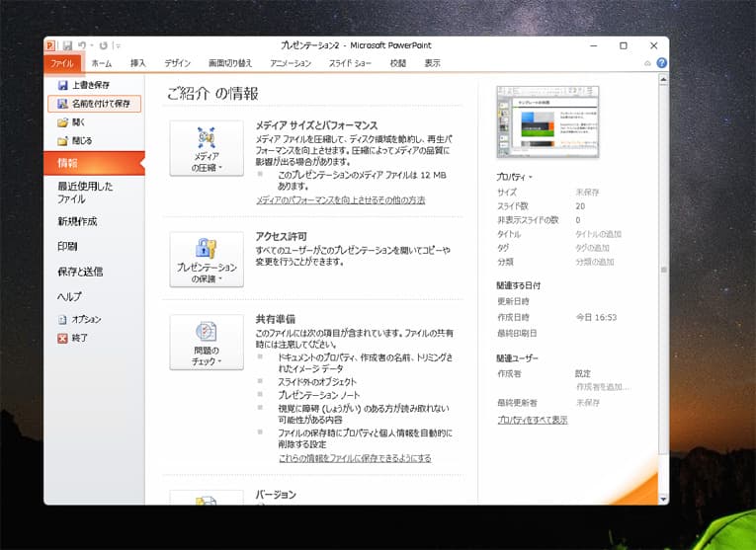
Task: Open the 開く folder item in sidebar
Action: pos(63,122)
